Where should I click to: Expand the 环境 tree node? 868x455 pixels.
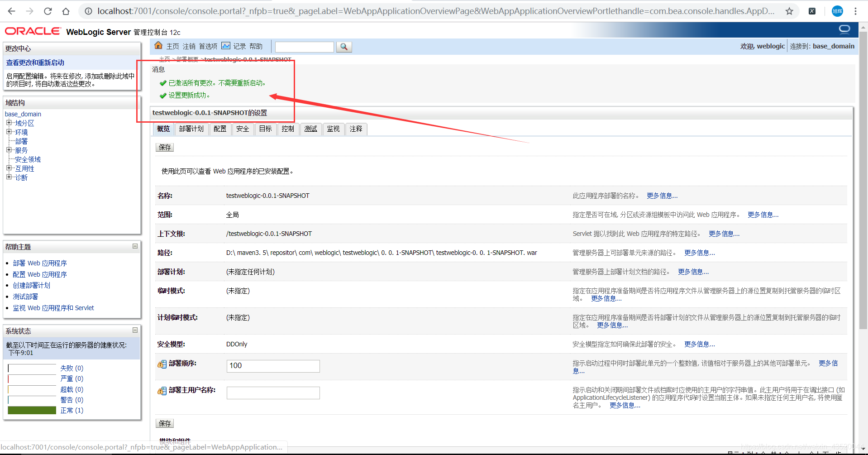(x=9, y=132)
